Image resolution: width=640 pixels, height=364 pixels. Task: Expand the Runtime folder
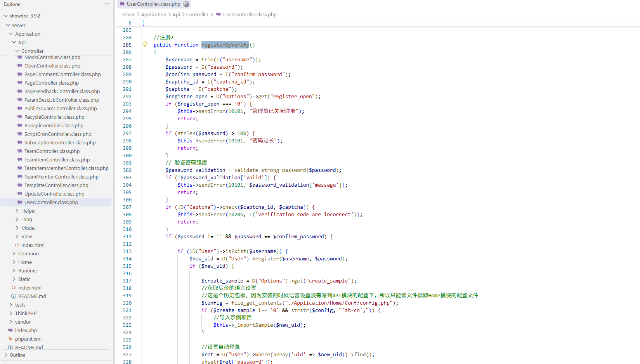[14, 270]
